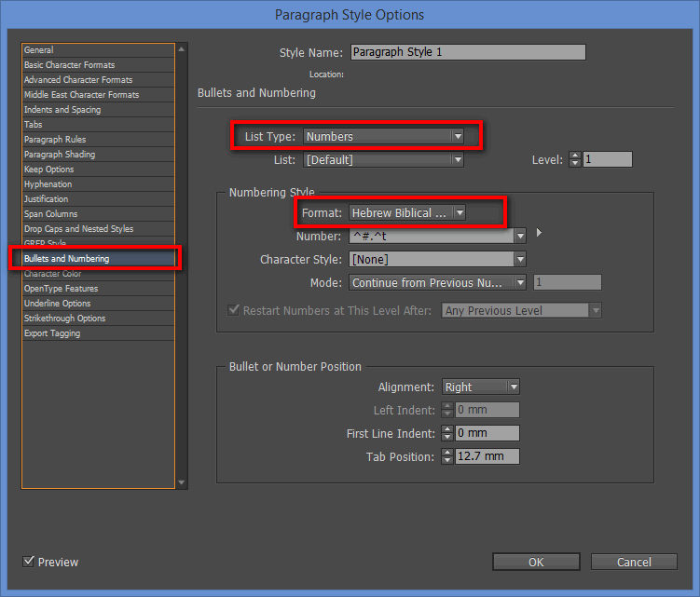Click the Number text field
700x597 pixels.
(x=432, y=236)
